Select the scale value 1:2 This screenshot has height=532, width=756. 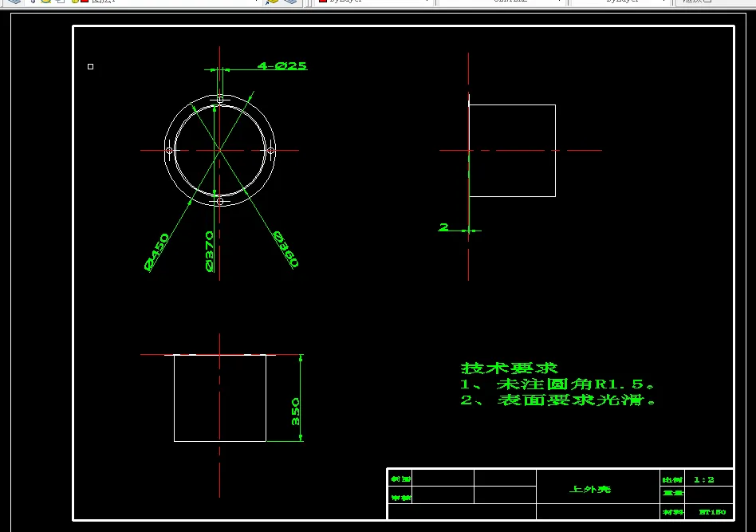(x=703, y=479)
